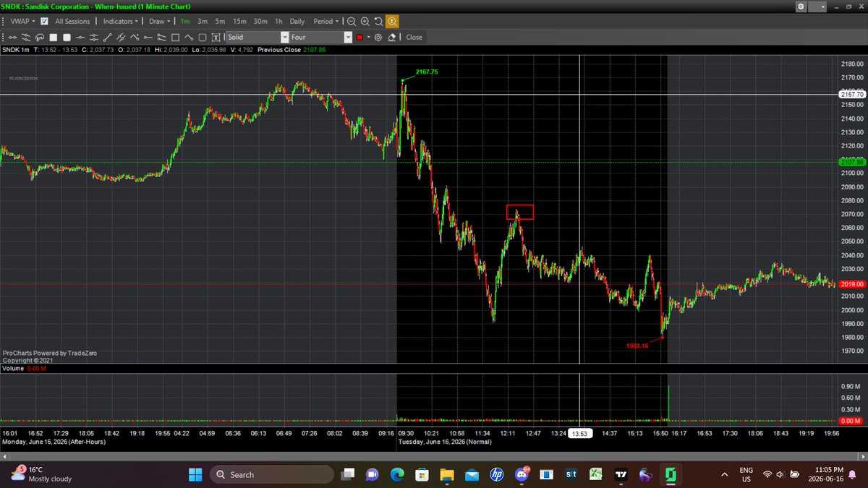The width and height of the screenshot is (868, 488).
Task: Select the text annotation tool
Action: click(216, 37)
